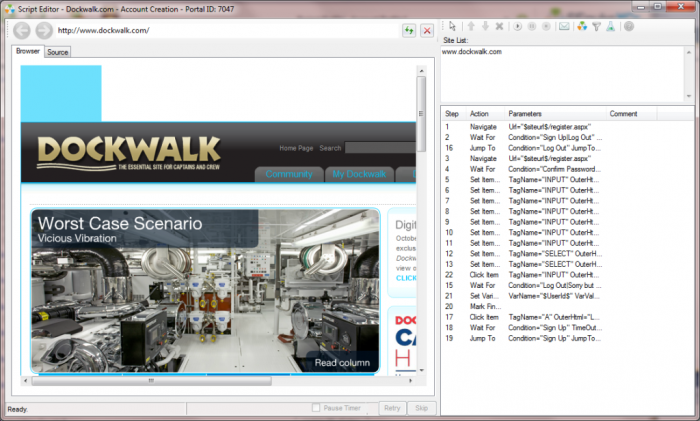Click the lab flask test icon
Image resolution: width=700 pixels, height=421 pixels.
[x=611, y=26]
